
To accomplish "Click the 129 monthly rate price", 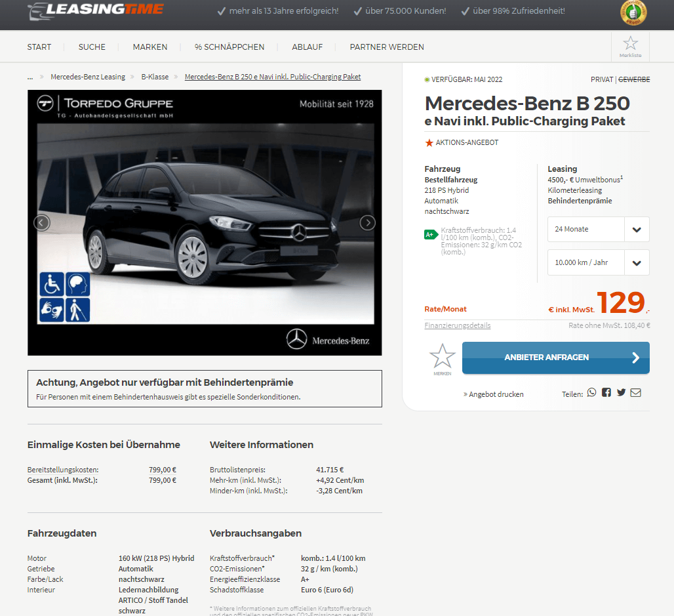I will coord(621,302).
